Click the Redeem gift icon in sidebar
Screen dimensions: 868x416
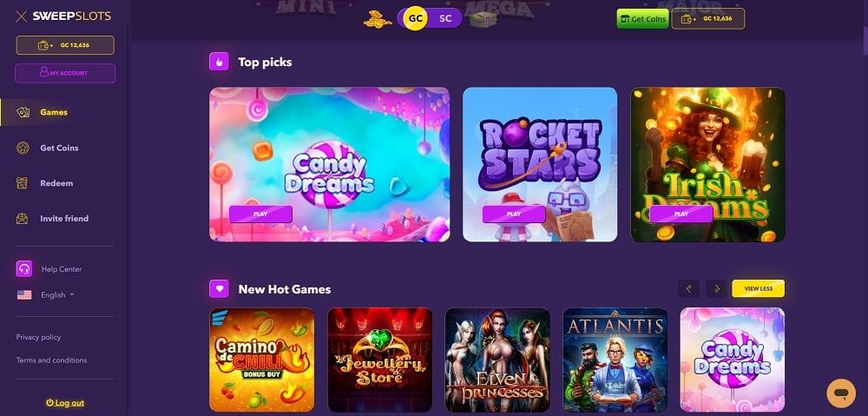[x=23, y=183]
